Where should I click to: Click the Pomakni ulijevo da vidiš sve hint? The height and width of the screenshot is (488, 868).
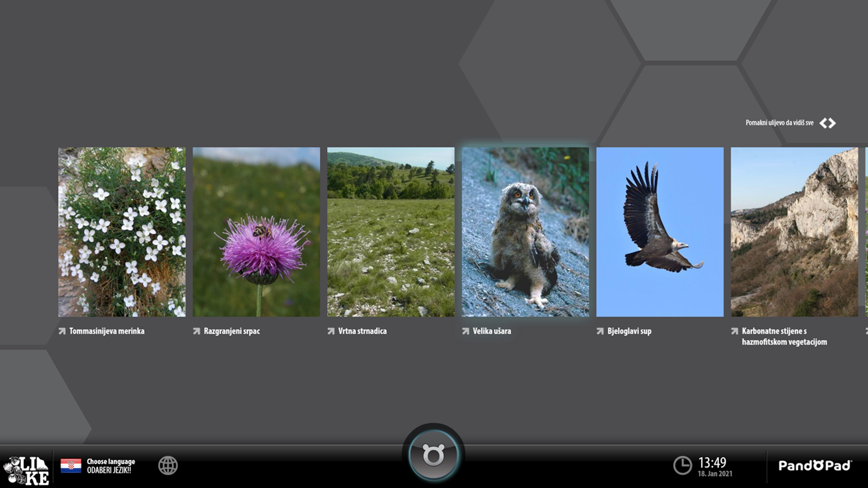779,122
